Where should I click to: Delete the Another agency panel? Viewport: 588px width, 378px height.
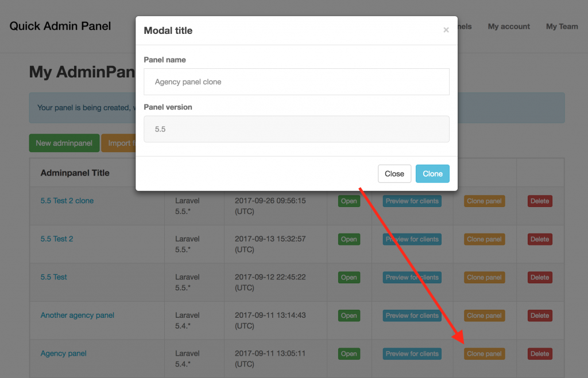click(x=540, y=316)
